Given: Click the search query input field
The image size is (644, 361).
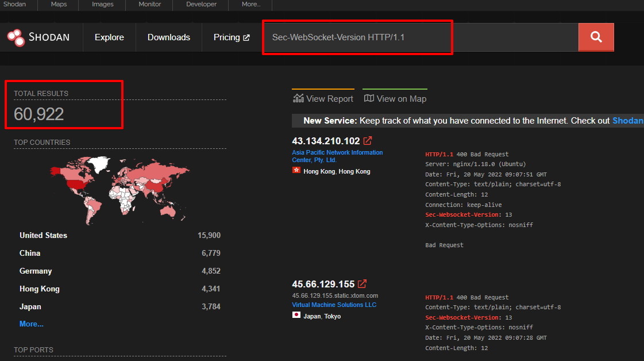Looking at the screenshot, I should click(x=421, y=37).
